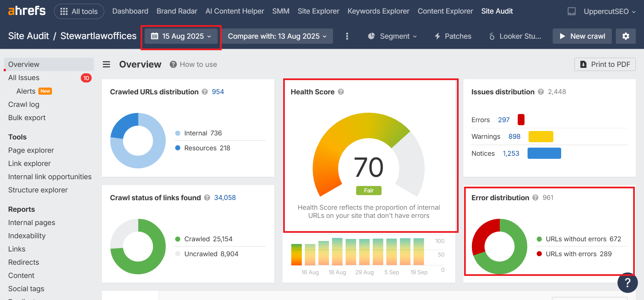Go to Dashboard in top navigation
Screen dimensions: 644x300
pyautogui.click(x=130, y=11)
